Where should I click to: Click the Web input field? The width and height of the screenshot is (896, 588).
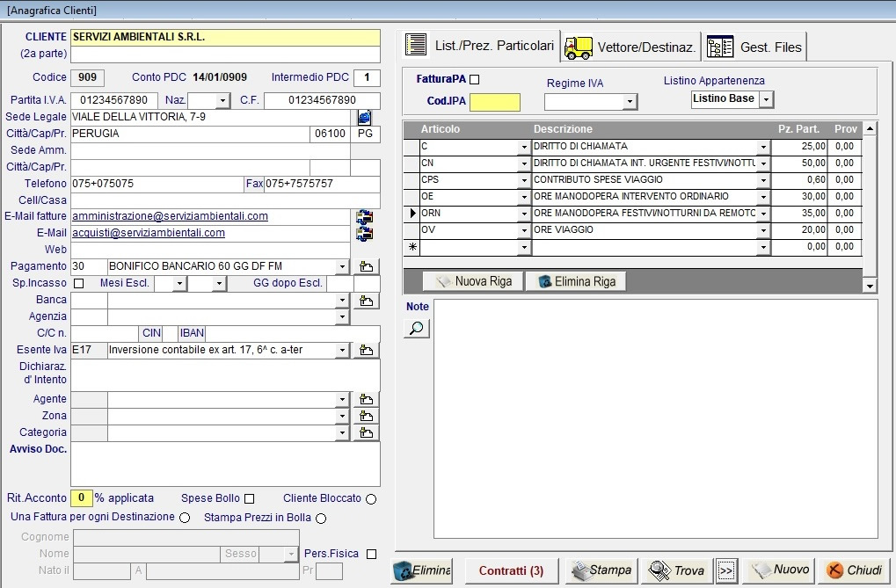click(210, 250)
